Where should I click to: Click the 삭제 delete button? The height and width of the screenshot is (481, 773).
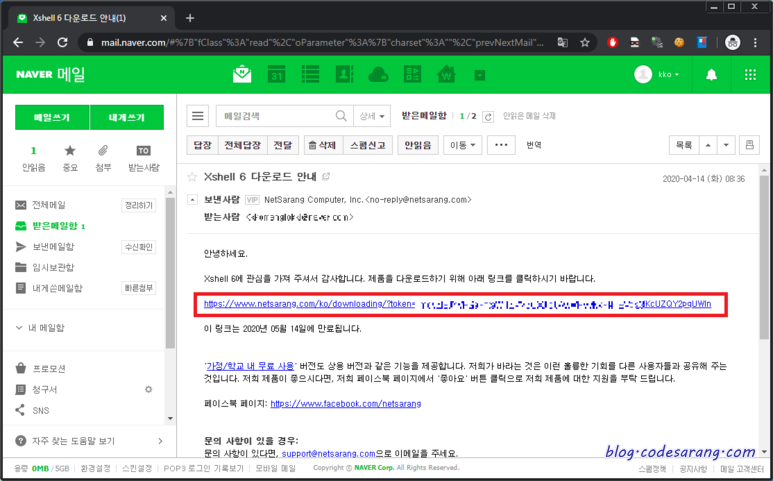[x=323, y=145]
